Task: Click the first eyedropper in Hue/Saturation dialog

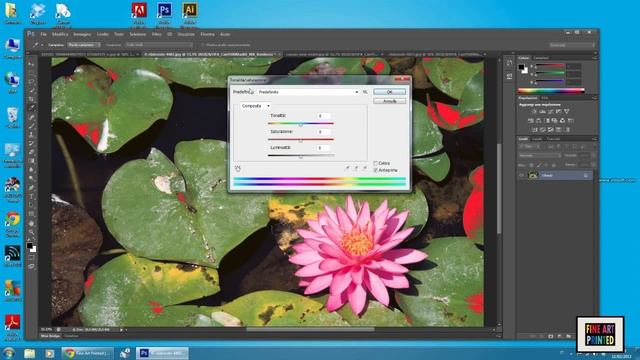Action: [347, 168]
